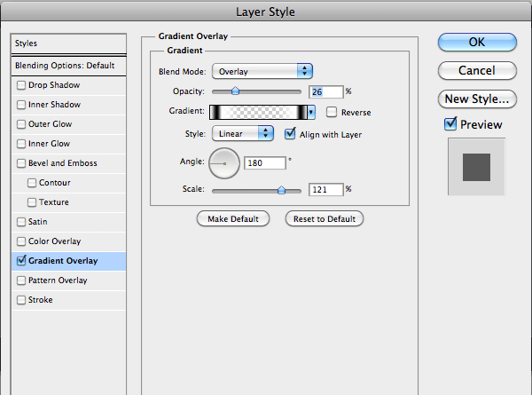The height and width of the screenshot is (395, 532).
Task: Open the gradient picker arrow
Action: pyautogui.click(x=311, y=112)
